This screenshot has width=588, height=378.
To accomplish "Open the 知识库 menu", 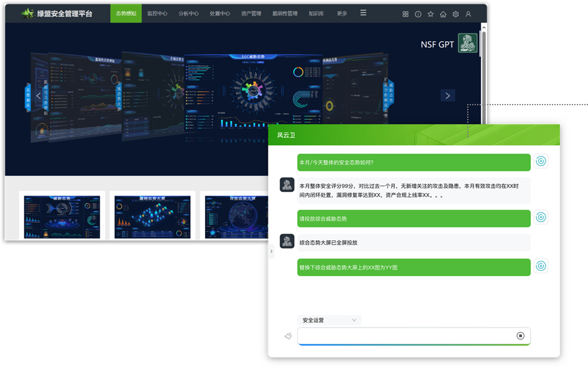I will [x=316, y=14].
